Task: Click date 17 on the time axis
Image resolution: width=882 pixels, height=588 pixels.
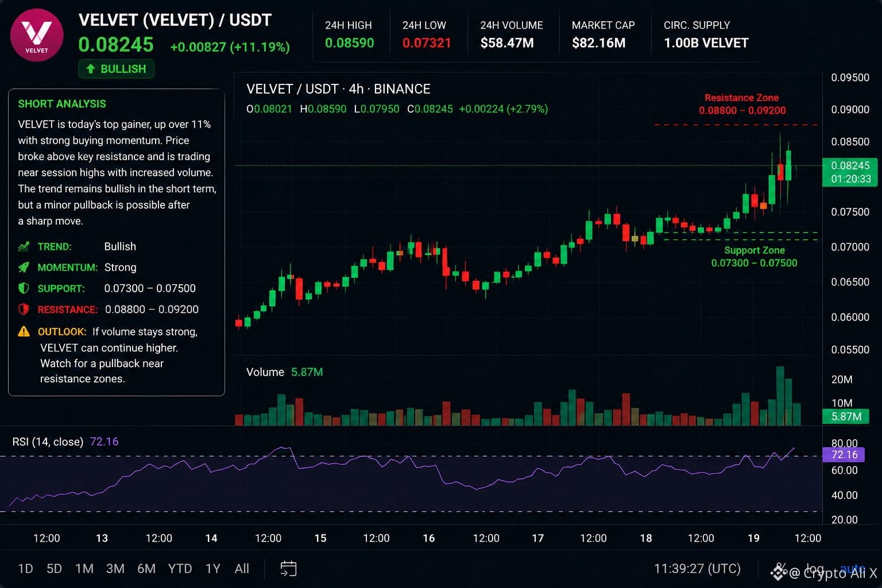Action: tap(537, 538)
